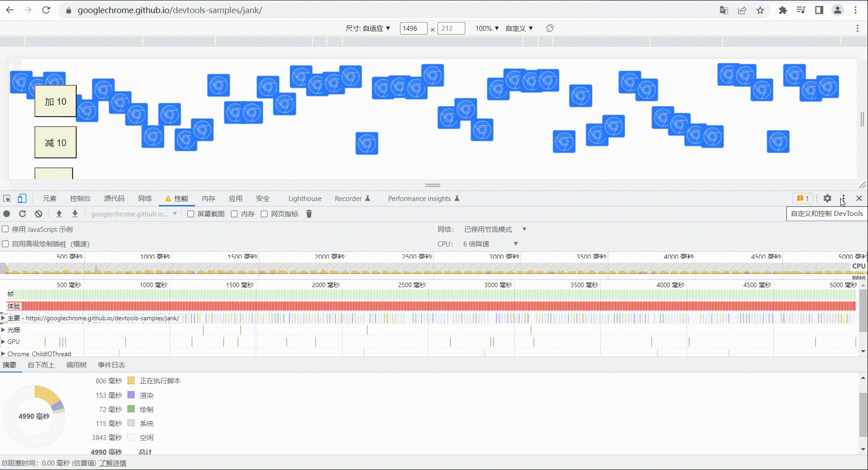This screenshot has height=470, width=868.
Task: Switch to the 元素 tab
Action: pyautogui.click(x=49, y=199)
